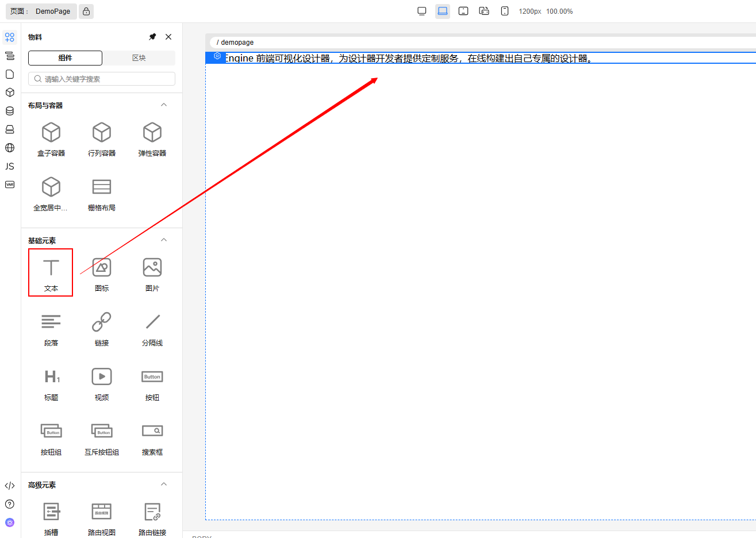Pin the 物料 materials panel
The image size is (756, 538).
pos(152,37)
